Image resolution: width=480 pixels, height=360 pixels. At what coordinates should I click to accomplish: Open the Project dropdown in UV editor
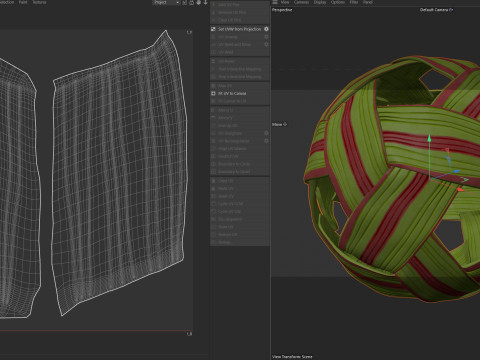166,2
